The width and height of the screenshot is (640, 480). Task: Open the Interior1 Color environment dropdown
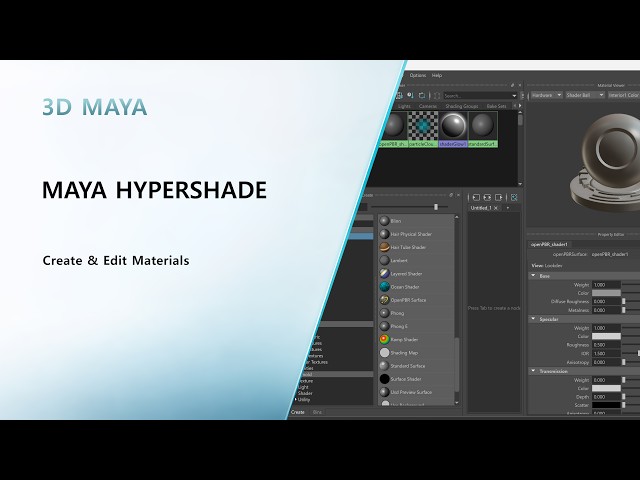coord(623,95)
